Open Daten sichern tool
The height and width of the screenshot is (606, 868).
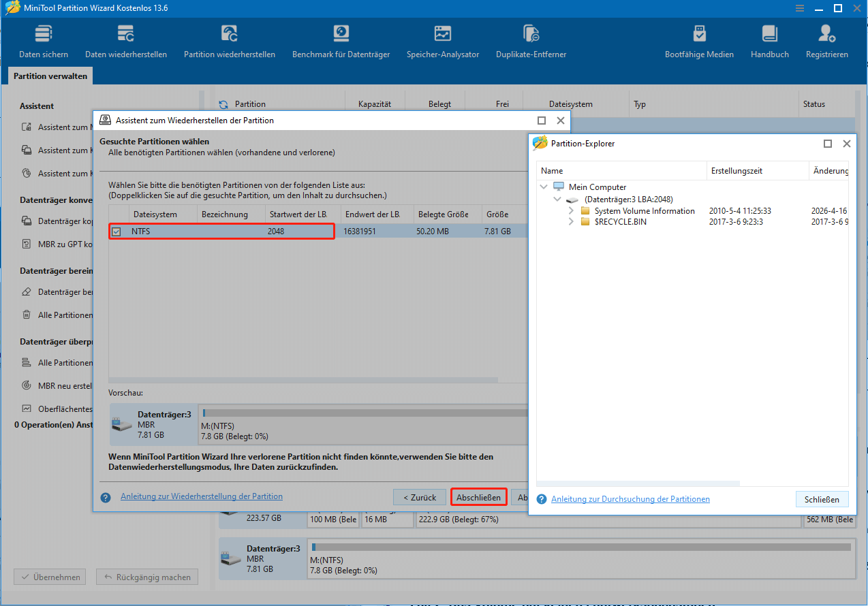pos(44,42)
